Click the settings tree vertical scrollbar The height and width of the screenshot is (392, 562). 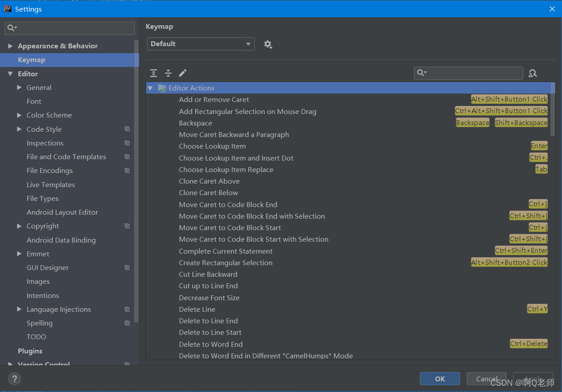coord(136,181)
